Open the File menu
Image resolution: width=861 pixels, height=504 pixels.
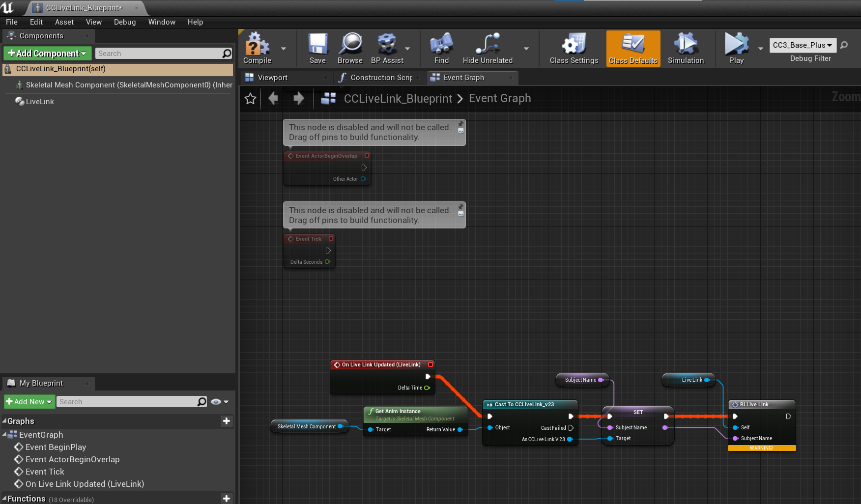point(12,22)
